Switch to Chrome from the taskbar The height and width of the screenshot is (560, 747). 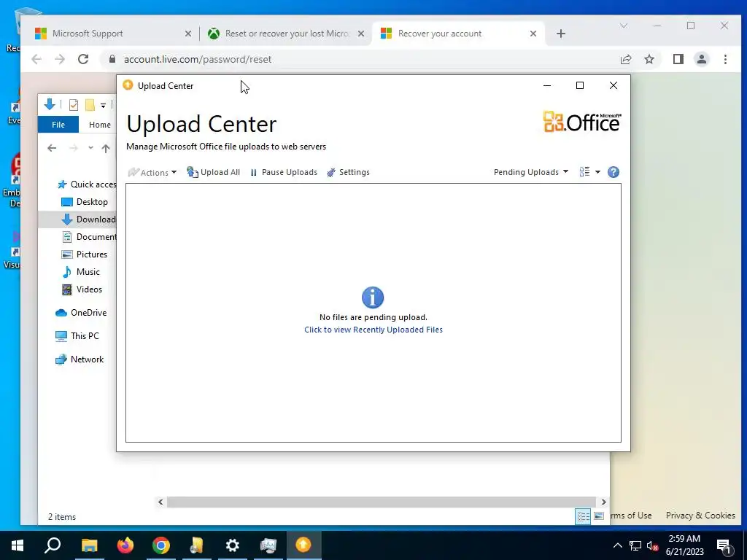(161, 545)
